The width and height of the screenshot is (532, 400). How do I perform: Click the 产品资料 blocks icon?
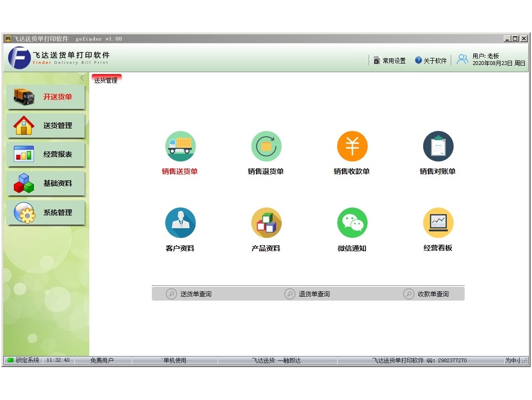tap(266, 223)
